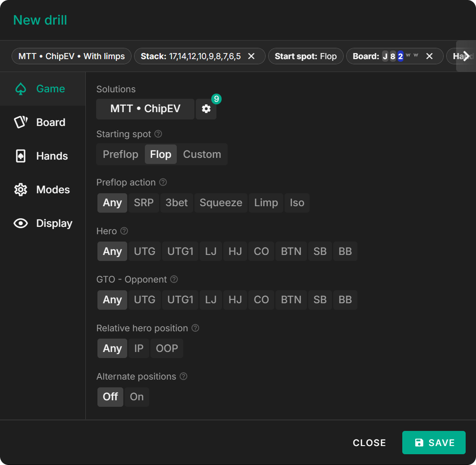
Task: Open the Modes section
Action: coord(43,190)
